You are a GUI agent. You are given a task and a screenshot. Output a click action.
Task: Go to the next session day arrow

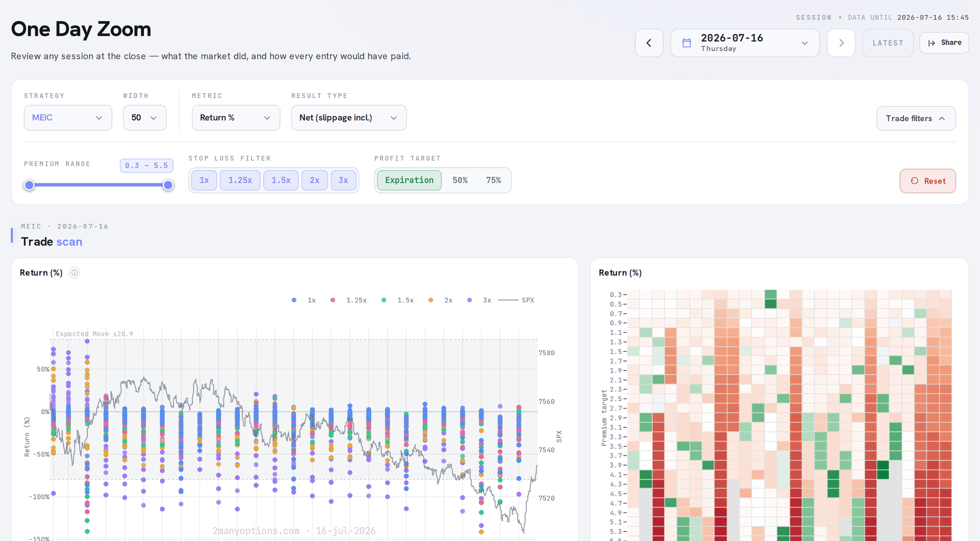point(841,43)
